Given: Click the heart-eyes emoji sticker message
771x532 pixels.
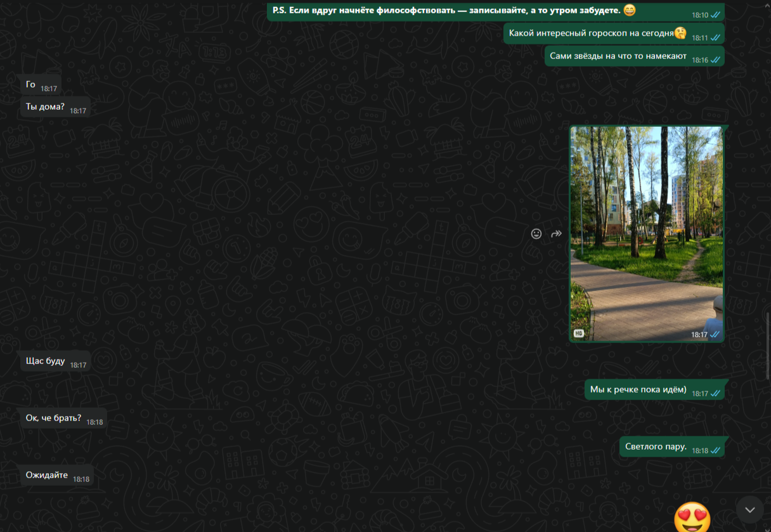Looking at the screenshot, I should 692,517.
